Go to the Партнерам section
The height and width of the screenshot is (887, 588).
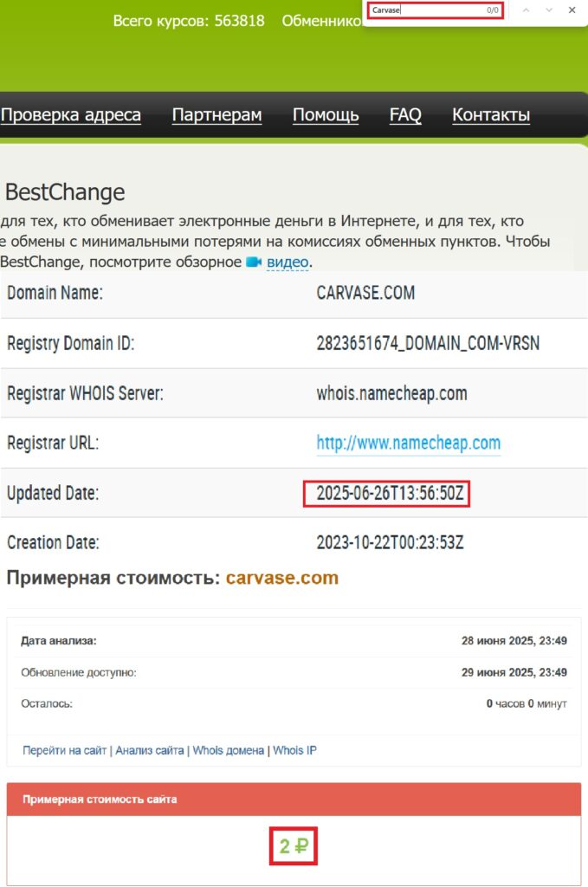pyautogui.click(x=216, y=115)
